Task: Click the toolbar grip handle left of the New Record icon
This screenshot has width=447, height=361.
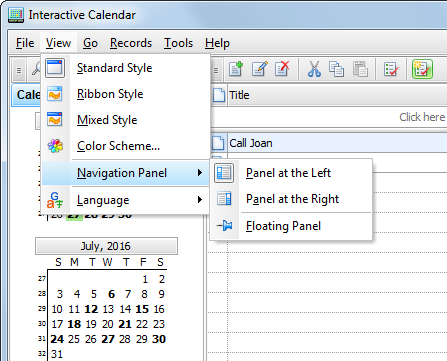Action: pyautogui.click(x=216, y=70)
